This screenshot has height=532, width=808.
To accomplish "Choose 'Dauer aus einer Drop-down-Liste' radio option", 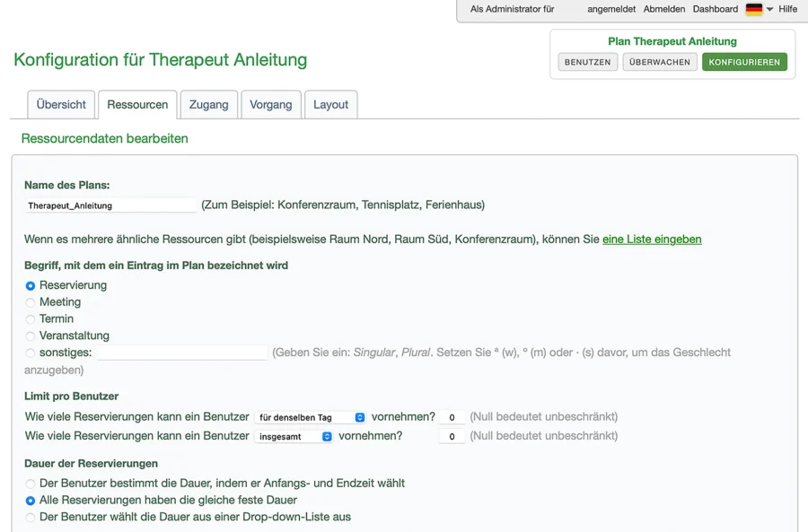I will tap(31, 517).
